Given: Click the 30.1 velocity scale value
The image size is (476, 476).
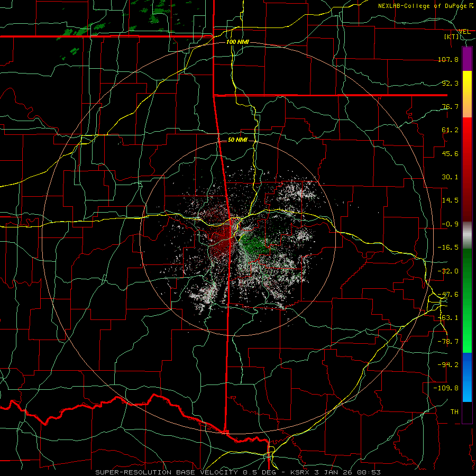Looking at the screenshot, I should tap(450, 177).
